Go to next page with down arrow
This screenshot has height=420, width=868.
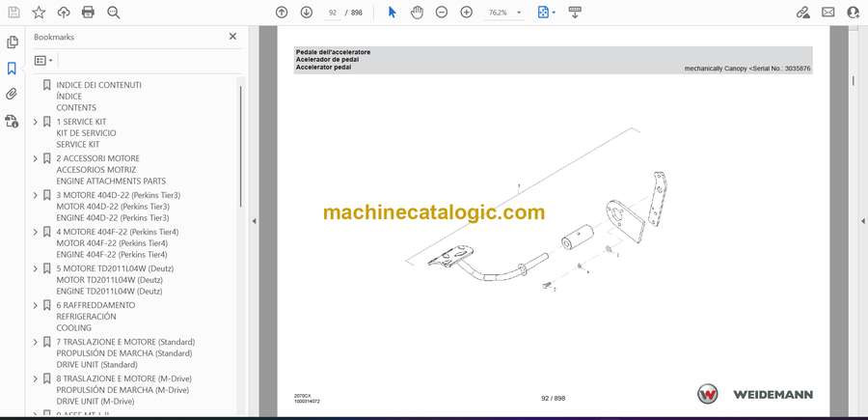pos(307,13)
